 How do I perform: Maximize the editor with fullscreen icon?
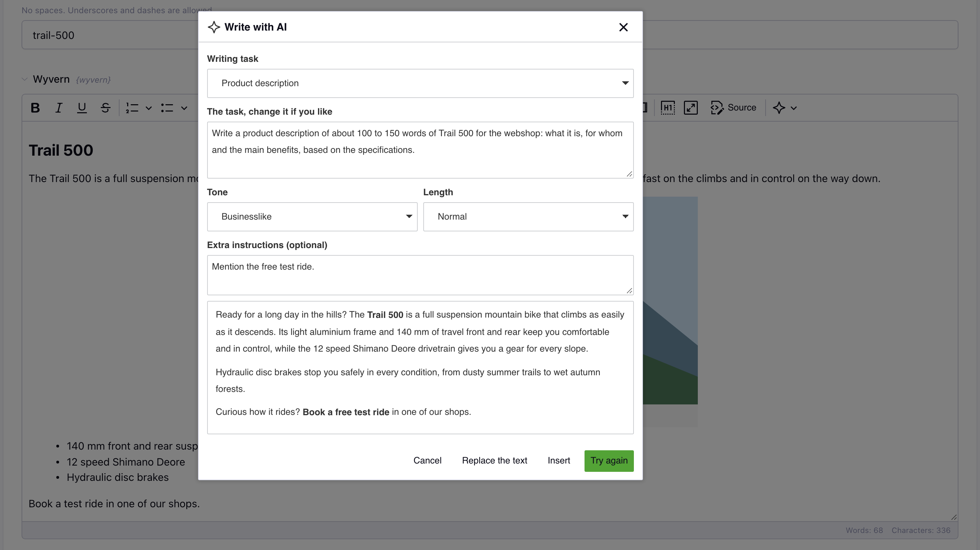click(x=691, y=108)
